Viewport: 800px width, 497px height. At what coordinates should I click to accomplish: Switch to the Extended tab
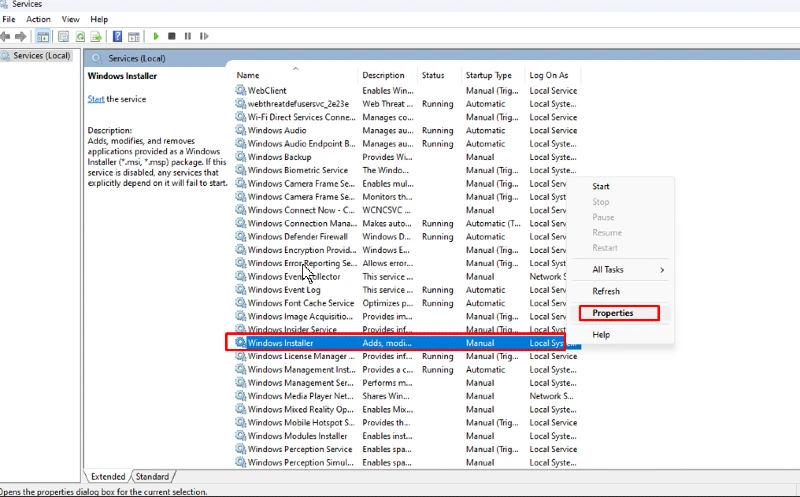coord(108,477)
